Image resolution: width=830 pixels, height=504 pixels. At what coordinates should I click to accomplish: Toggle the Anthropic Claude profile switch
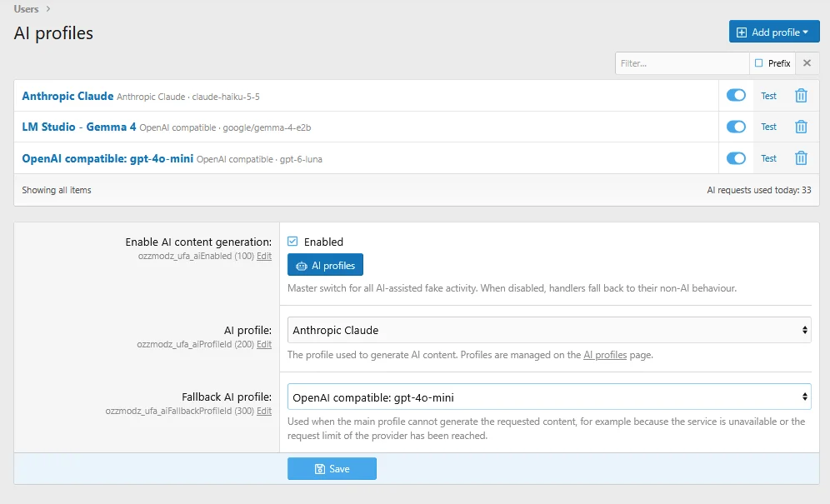736,95
